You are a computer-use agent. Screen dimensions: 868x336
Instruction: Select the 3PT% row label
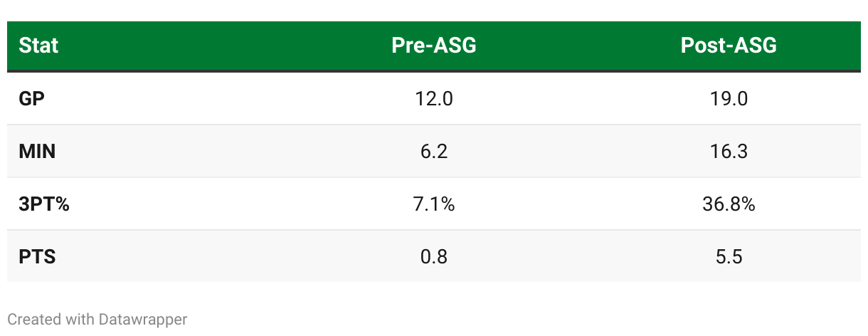tap(44, 204)
